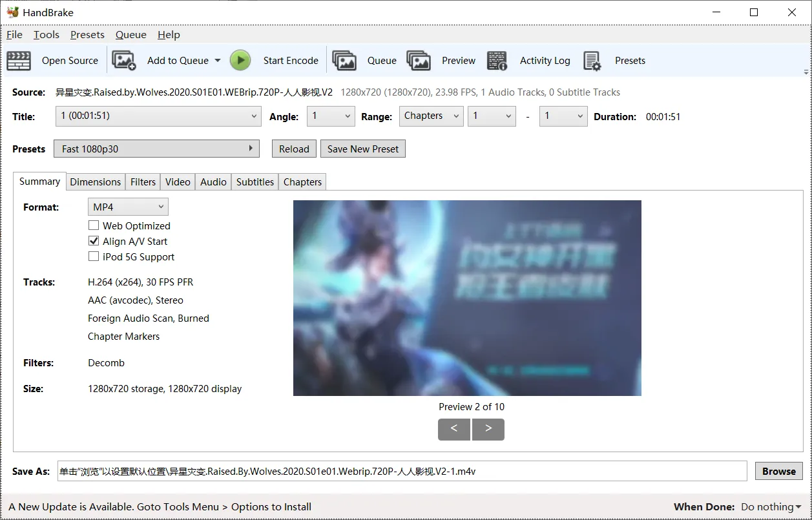
Task: Open the MP4 format dropdown
Action: coord(128,207)
